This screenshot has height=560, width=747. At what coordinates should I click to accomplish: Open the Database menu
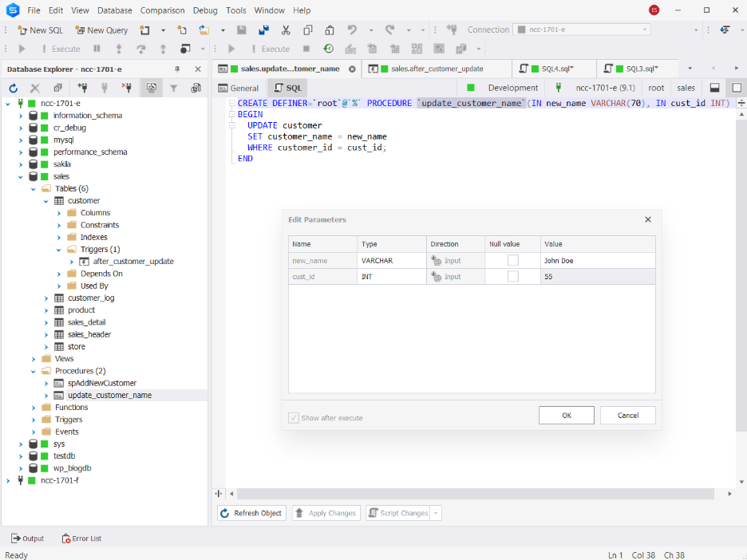click(114, 10)
